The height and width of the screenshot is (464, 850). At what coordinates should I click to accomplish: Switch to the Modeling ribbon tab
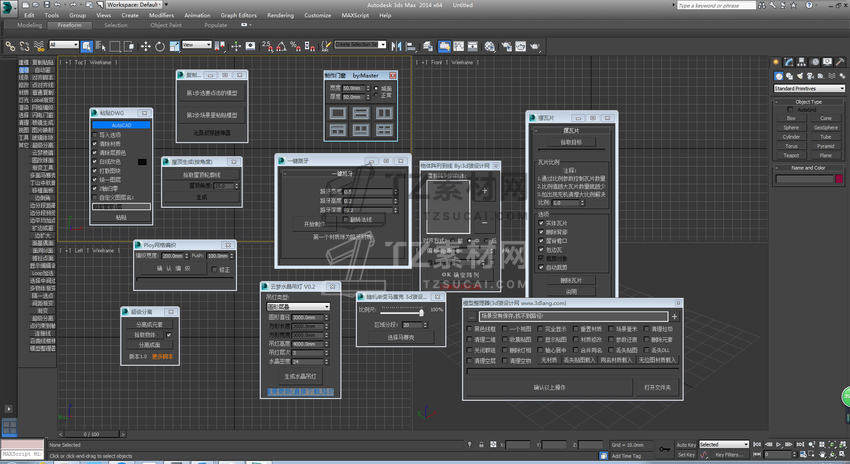click(x=29, y=25)
